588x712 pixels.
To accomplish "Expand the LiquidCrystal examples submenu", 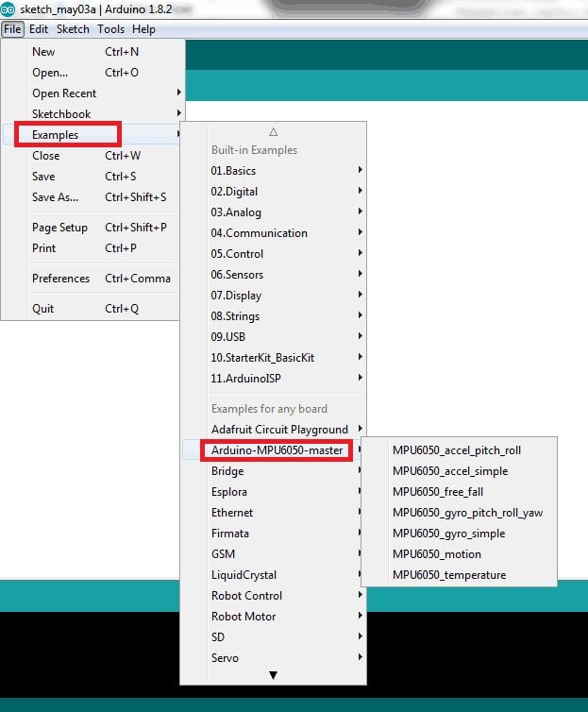I will [x=244, y=575].
